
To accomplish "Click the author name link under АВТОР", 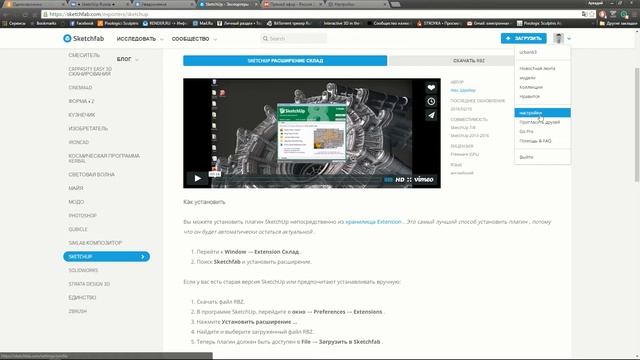I will coord(463,90).
